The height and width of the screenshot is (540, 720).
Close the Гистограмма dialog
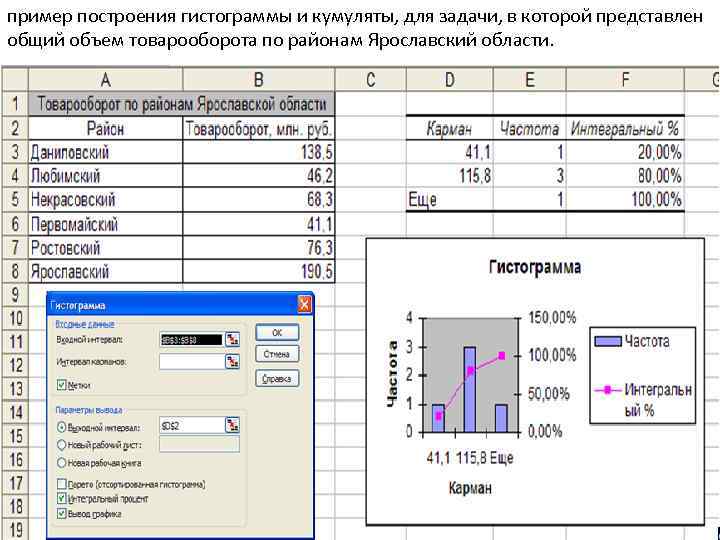click(x=304, y=304)
